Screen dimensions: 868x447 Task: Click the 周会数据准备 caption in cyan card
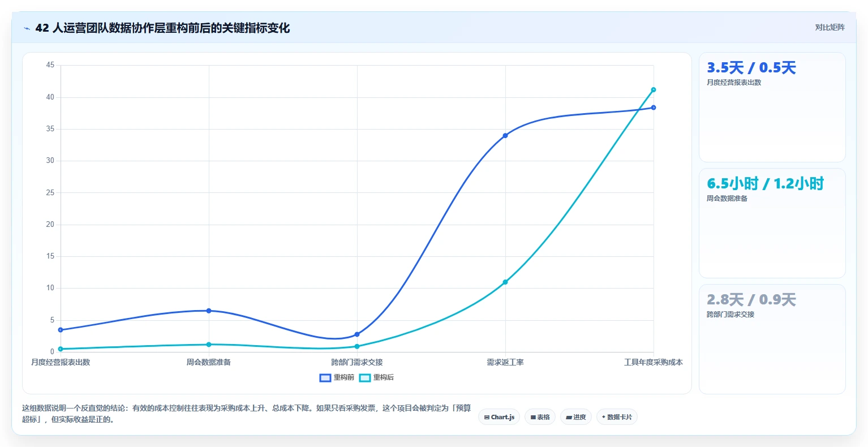(727, 199)
